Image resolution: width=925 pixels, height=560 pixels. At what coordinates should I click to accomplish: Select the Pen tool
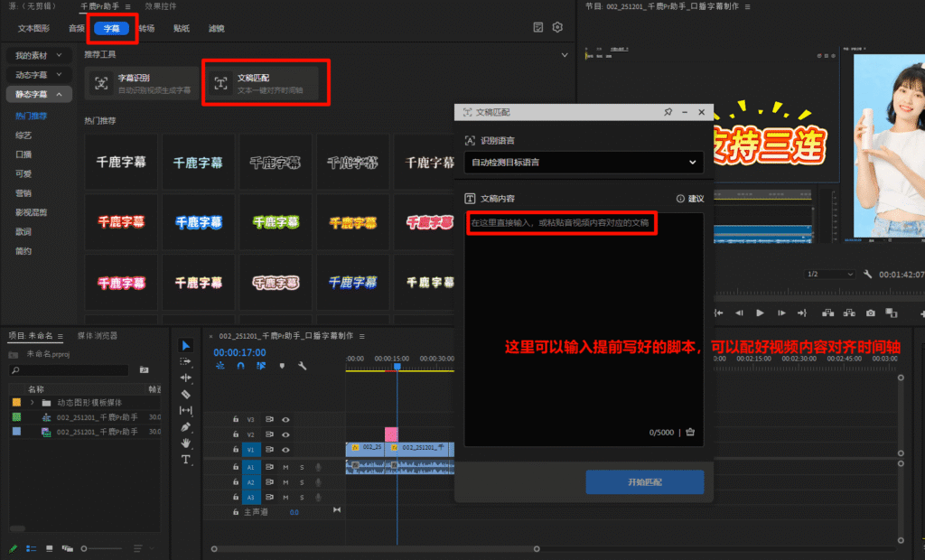click(x=186, y=426)
